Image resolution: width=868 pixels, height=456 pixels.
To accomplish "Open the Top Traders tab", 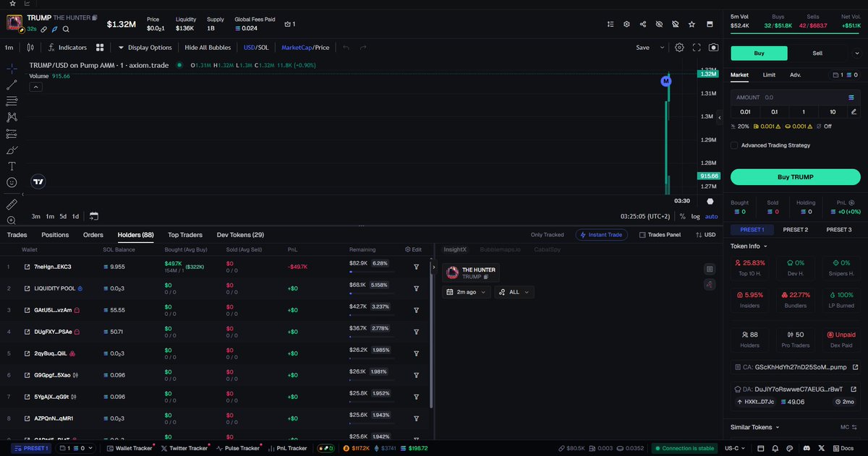I will [185, 235].
